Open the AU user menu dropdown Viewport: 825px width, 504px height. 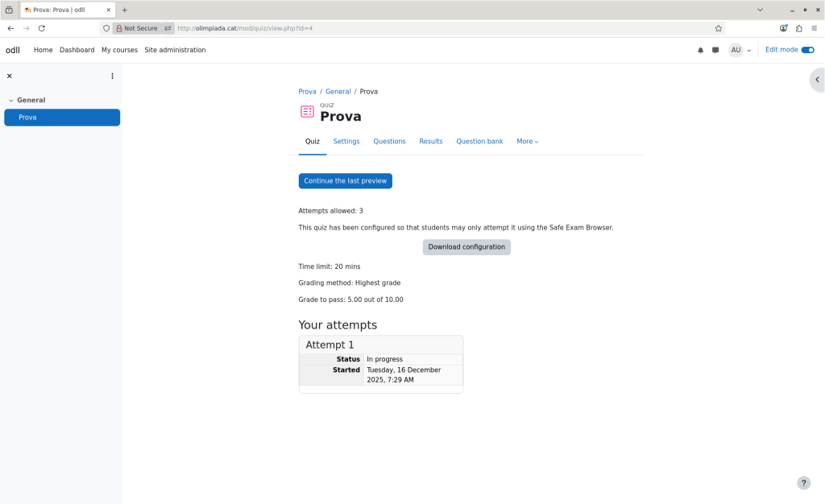tap(740, 50)
